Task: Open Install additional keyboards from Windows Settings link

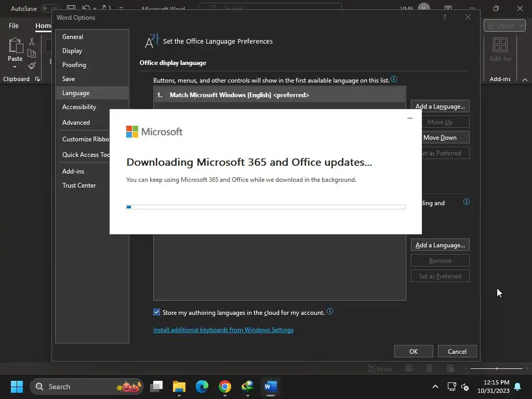Action: coord(223,330)
